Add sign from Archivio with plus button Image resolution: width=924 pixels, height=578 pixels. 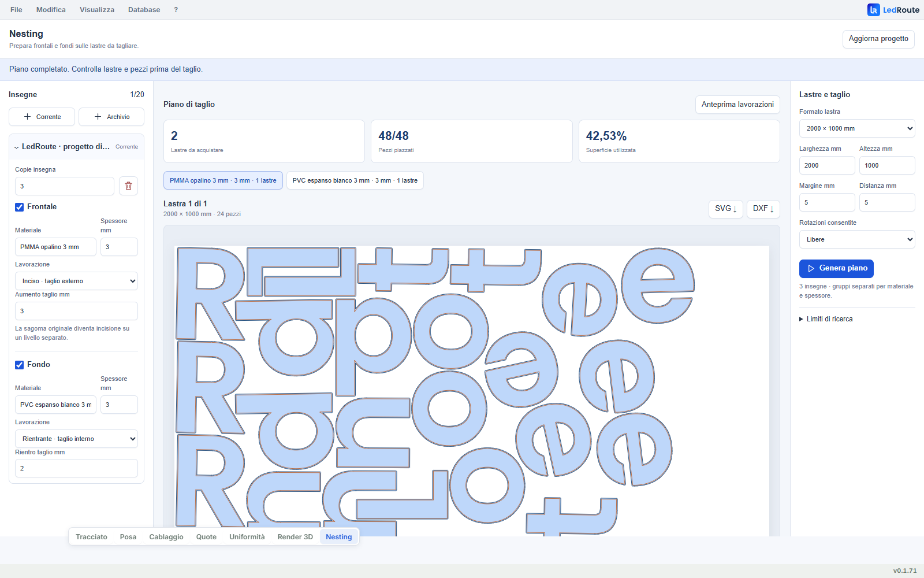click(x=111, y=117)
